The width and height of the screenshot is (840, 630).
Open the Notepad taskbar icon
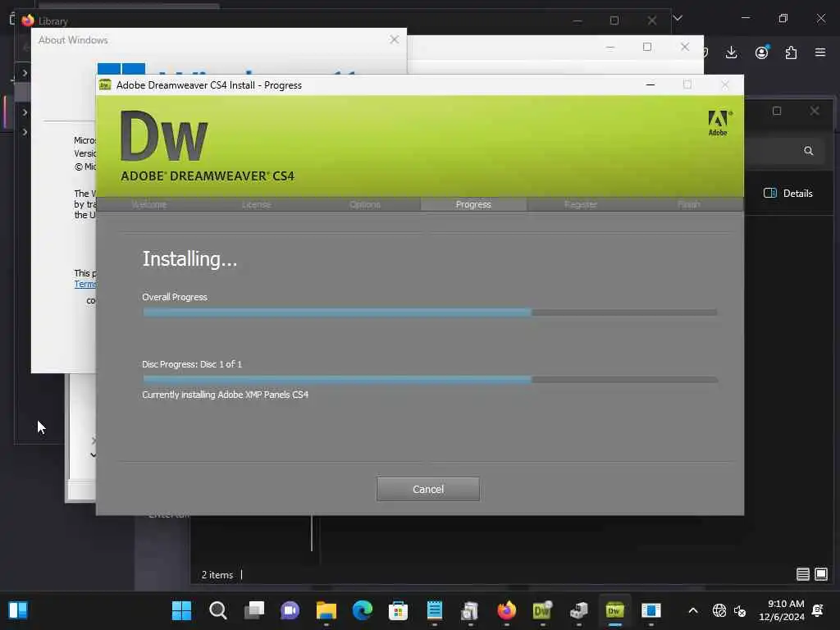435,610
